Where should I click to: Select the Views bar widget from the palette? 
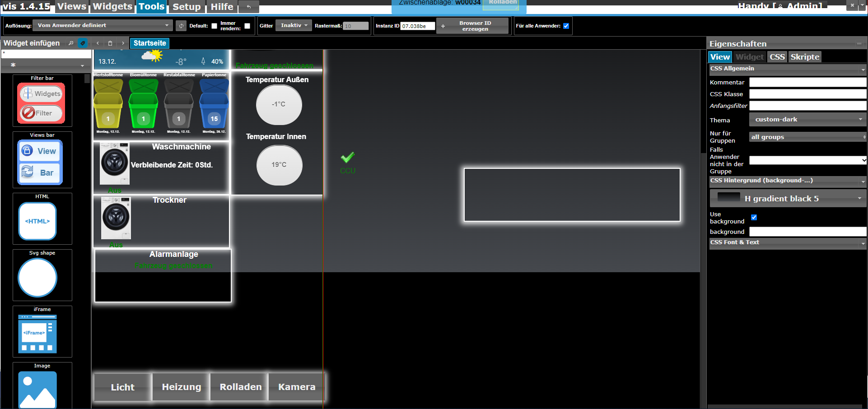pyautogui.click(x=42, y=159)
